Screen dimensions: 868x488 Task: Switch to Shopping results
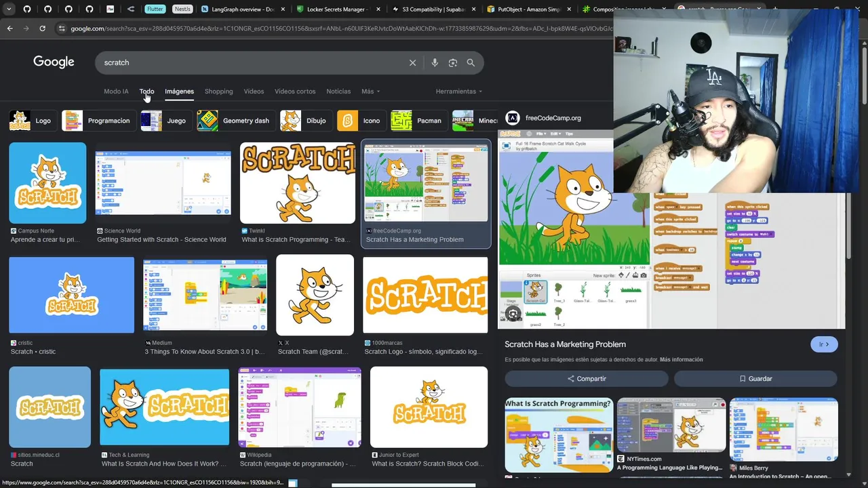click(x=218, y=91)
